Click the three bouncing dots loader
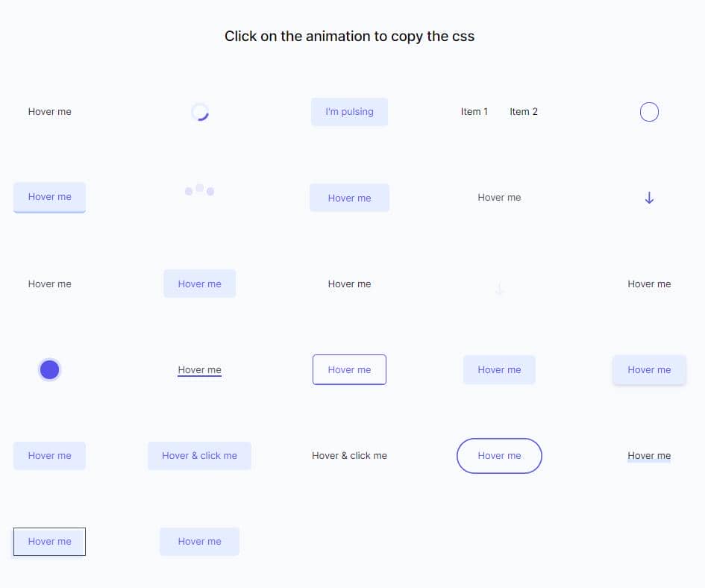The image size is (705, 588). [199, 190]
